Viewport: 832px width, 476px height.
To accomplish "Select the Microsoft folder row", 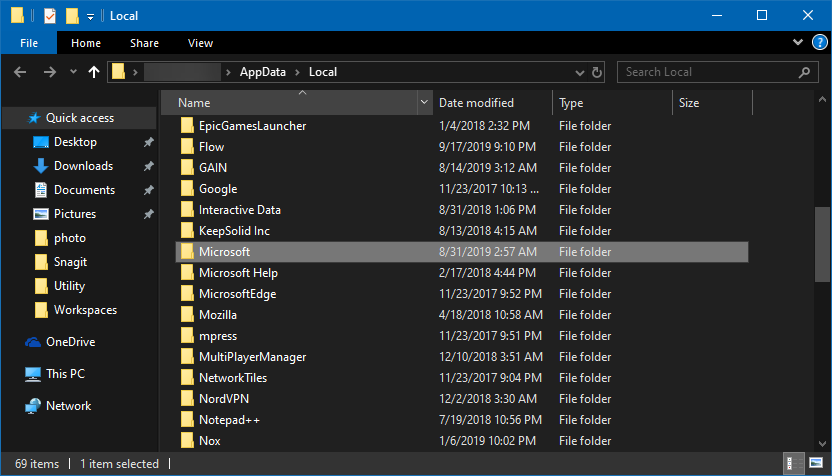I will click(x=462, y=252).
